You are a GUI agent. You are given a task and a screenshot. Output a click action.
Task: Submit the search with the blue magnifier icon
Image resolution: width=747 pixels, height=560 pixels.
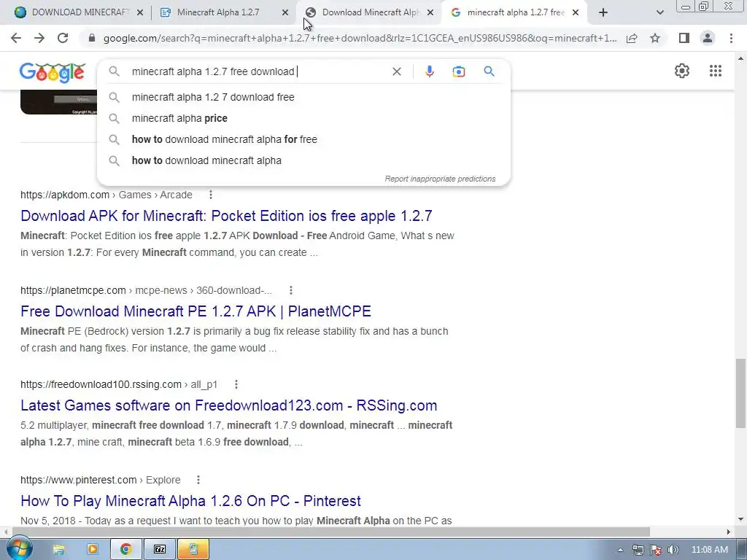(x=489, y=71)
